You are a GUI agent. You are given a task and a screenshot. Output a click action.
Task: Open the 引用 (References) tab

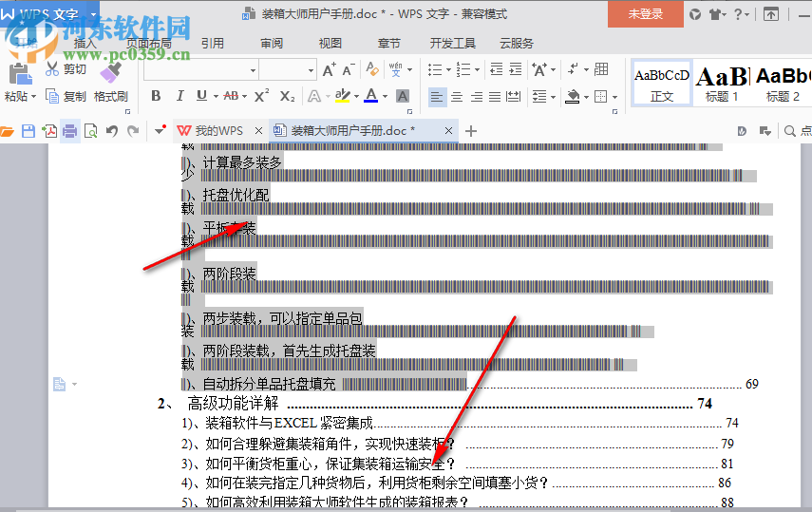click(x=213, y=43)
